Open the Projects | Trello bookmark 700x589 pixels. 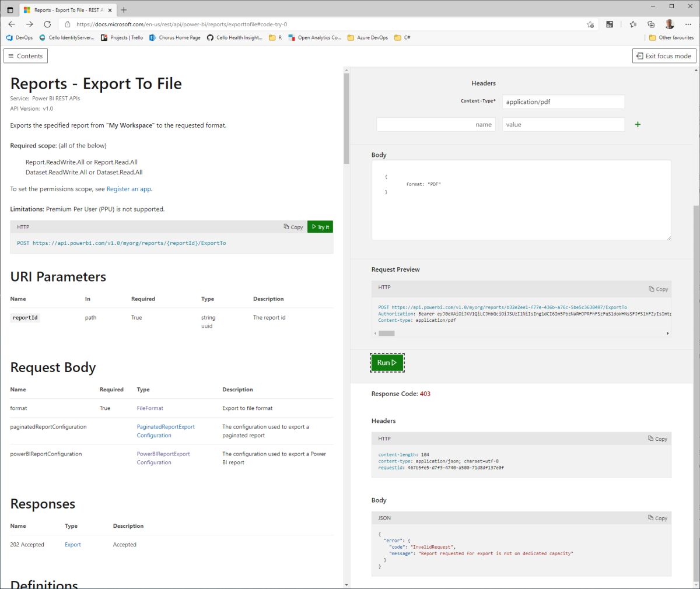click(x=122, y=37)
